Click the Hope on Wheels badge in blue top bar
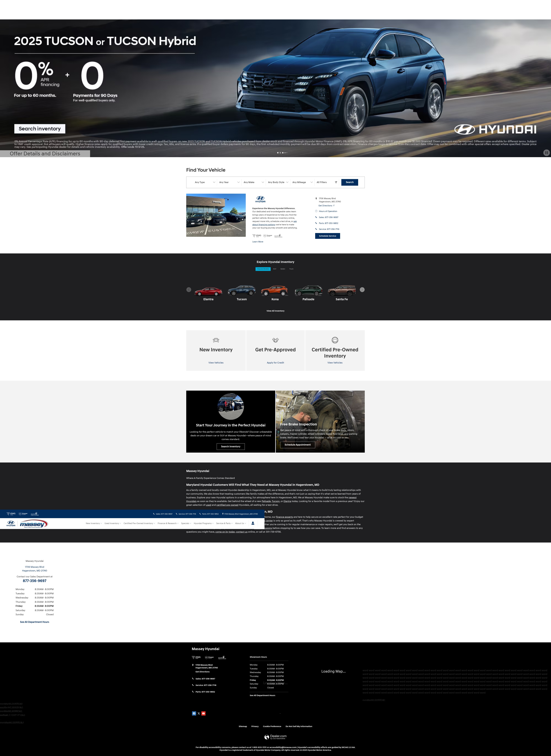 [35, 514]
